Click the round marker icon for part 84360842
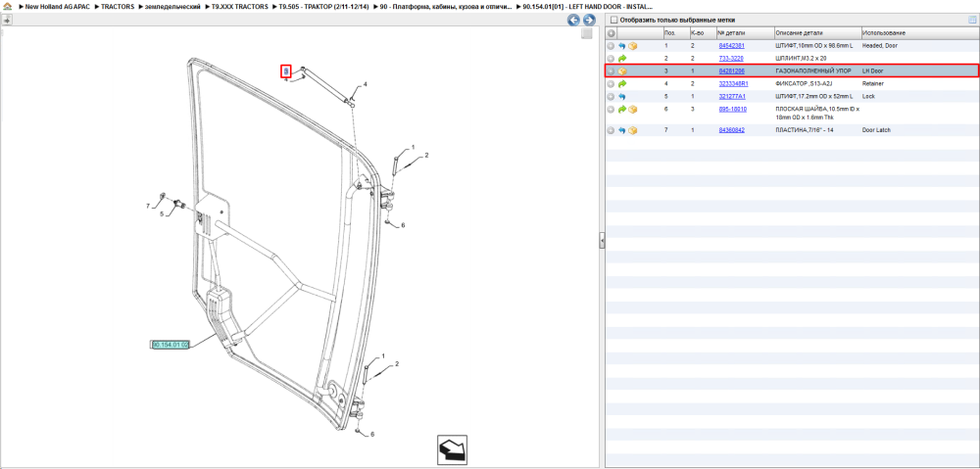Viewport: 980px width, 469px height. (x=611, y=130)
